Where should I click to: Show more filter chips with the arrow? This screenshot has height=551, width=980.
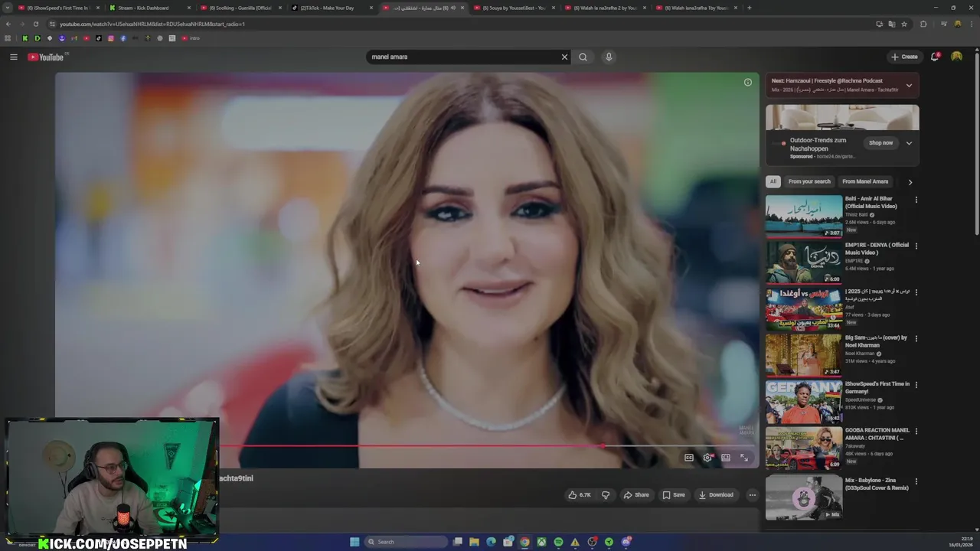coord(910,182)
